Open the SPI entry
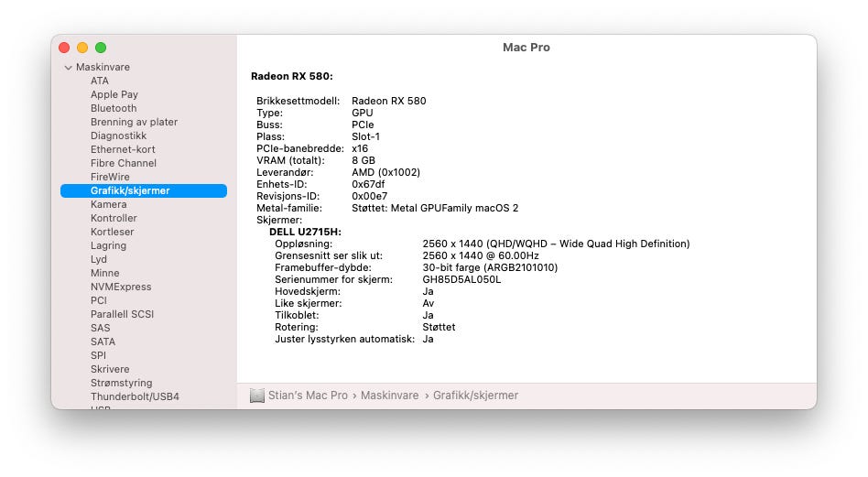Screen dimensions: 868x477 [x=98, y=355]
